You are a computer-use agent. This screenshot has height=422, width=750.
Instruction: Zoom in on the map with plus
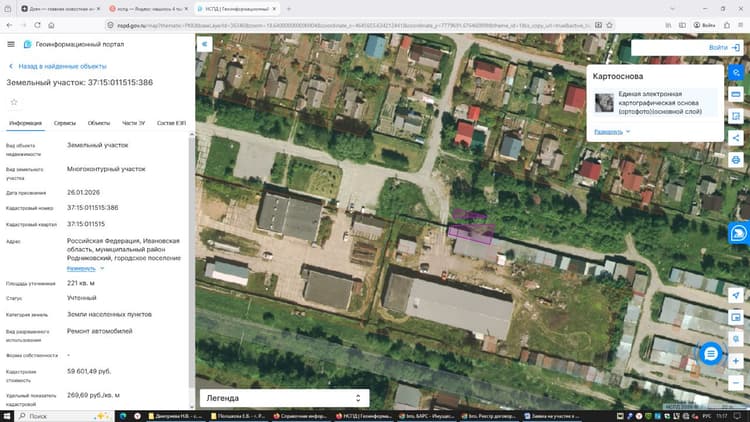coord(736,361)
